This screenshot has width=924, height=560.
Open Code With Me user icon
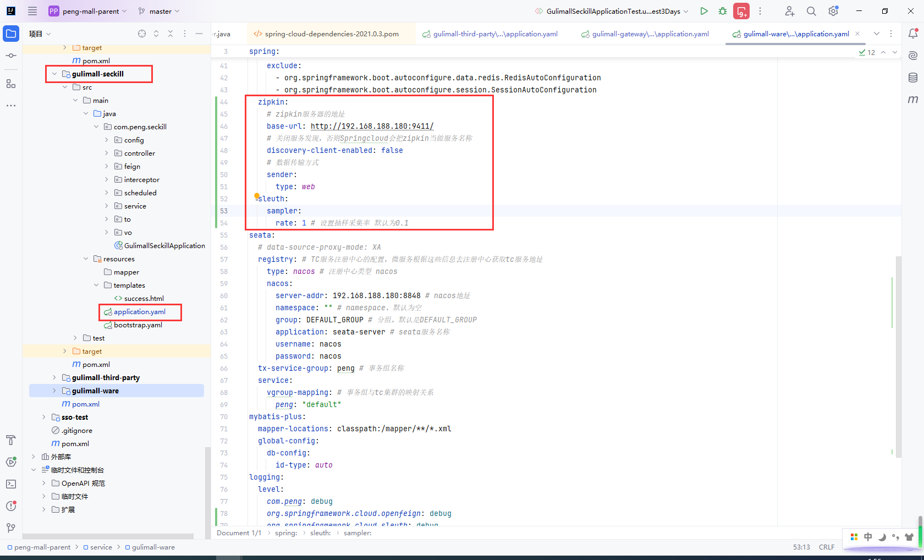[x=789, y=11]
